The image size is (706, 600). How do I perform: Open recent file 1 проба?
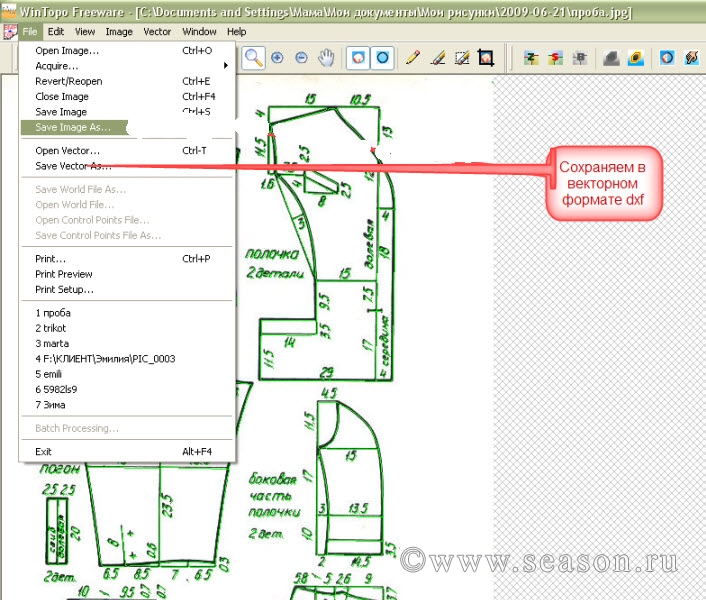(127, 313)
